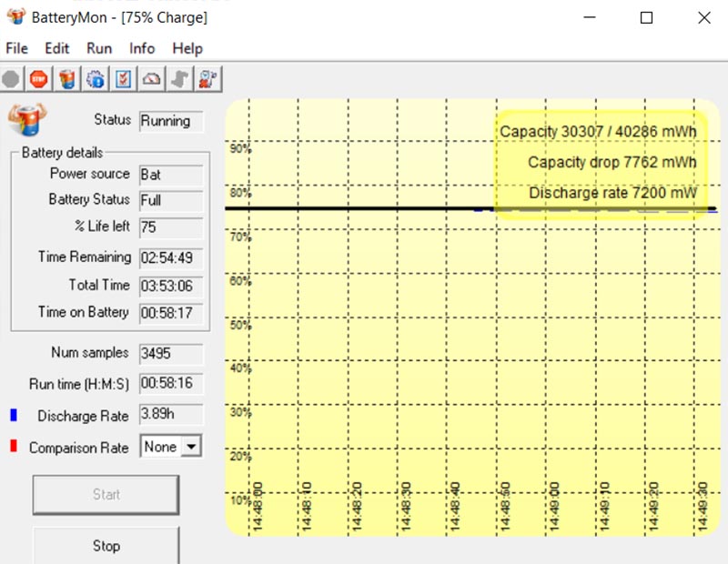Click the Time on Battery field 00:58:17
This screenshot has height=564, width=728.
click(x=171, y=313)
